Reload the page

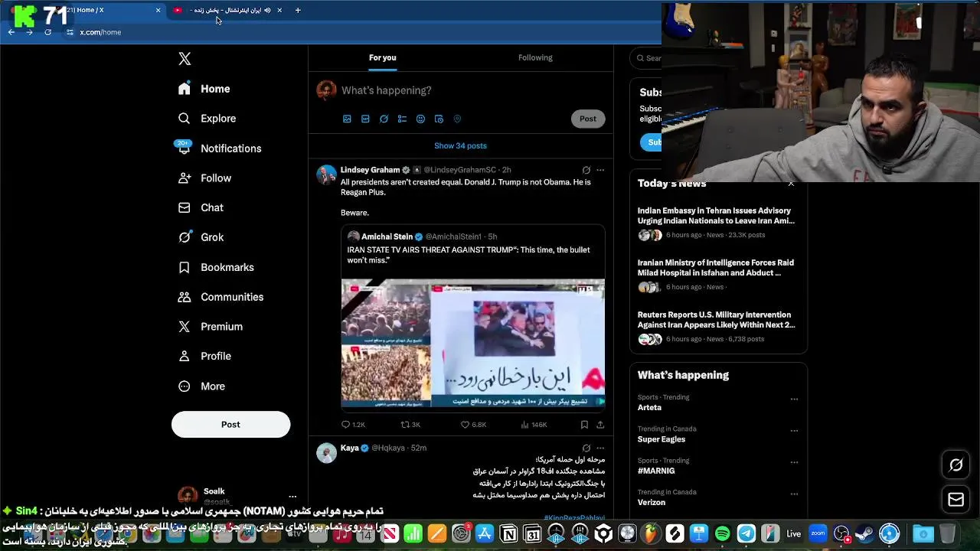[x=47, y=32]
